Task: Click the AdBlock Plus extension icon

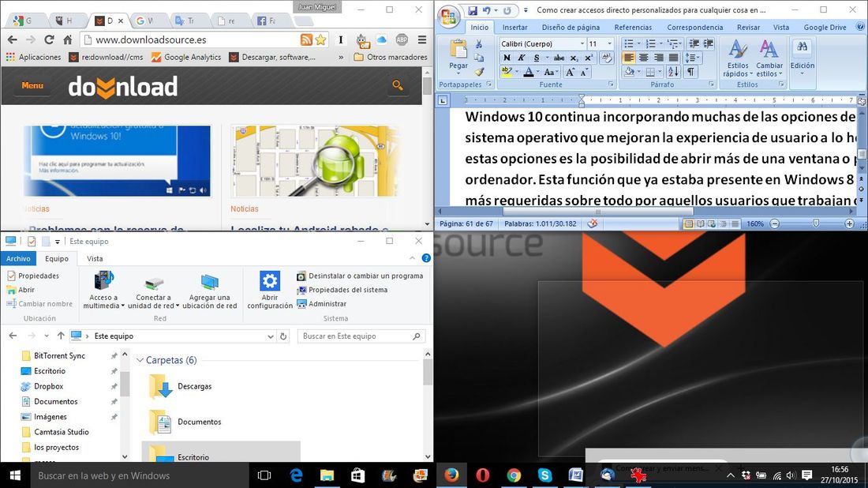Action: (402, 40)
